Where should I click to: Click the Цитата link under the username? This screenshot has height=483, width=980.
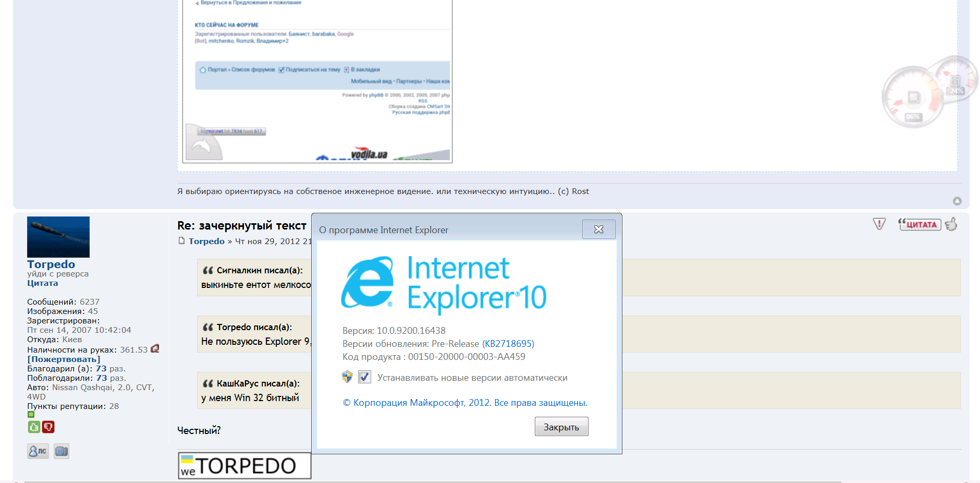point(43,283)
